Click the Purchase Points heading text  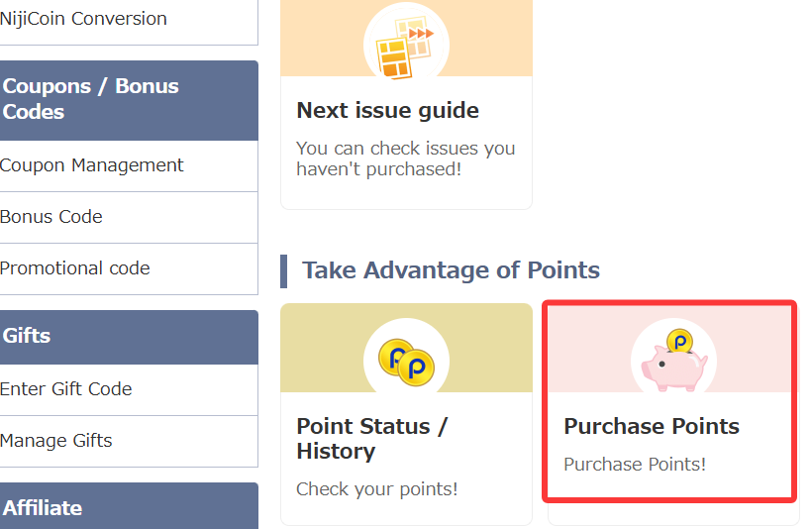pos(651,426)
